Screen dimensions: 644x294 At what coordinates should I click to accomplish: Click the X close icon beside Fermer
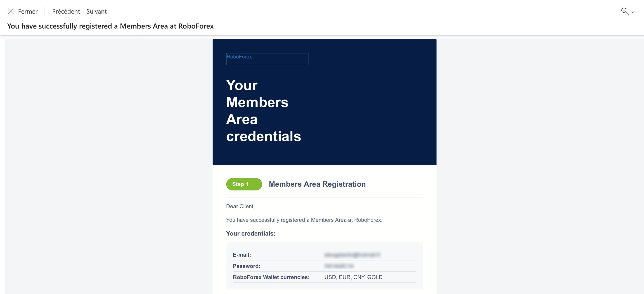[11, 12]
